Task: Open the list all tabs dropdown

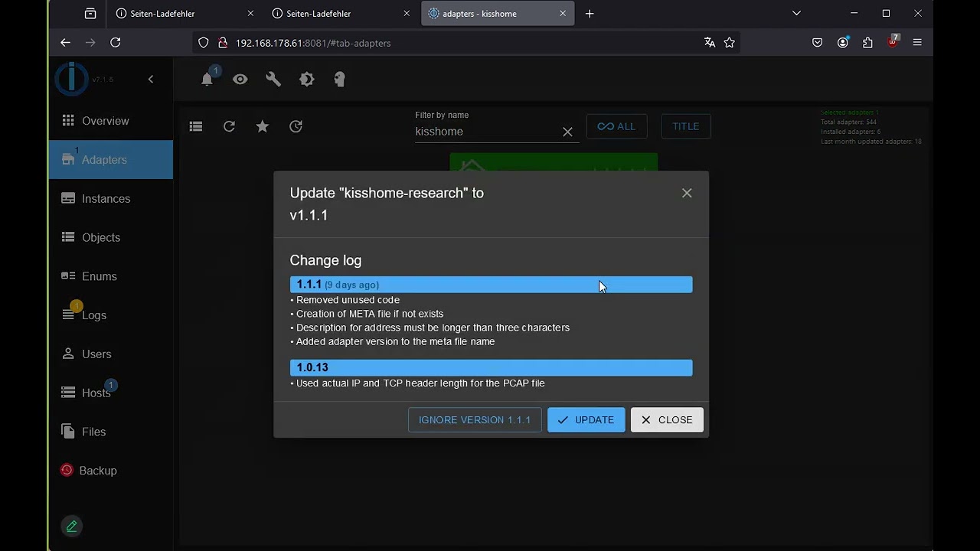Action: point(796,14)
